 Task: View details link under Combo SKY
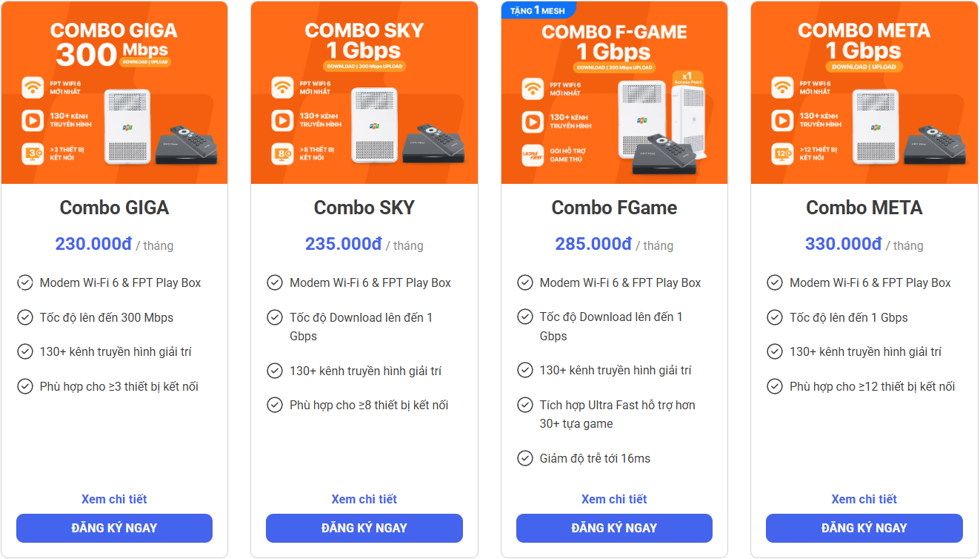click(x=364, y=499)
